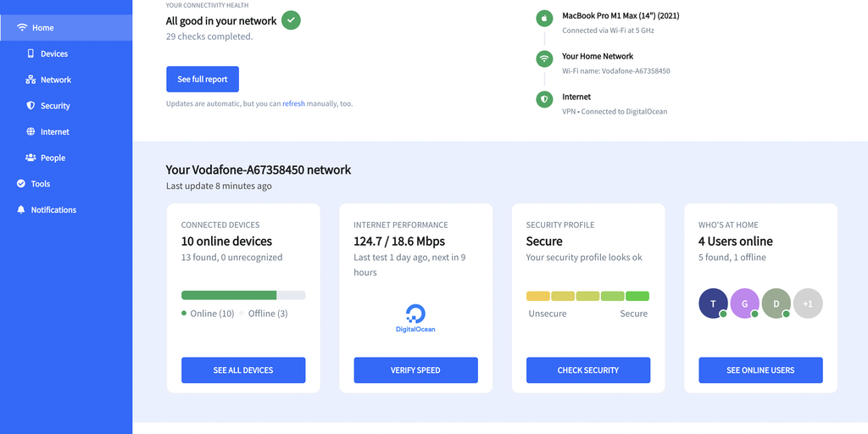The width and height of the screenshot is (868, 434).
Task: Click the security profile color scale
Action: [x=587, y=296]
